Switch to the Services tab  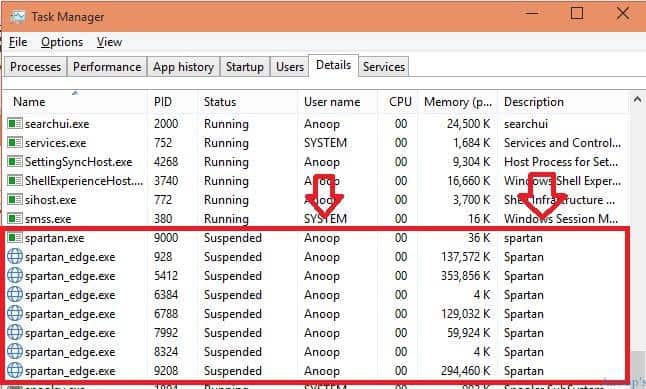pyautogui.click(x=384, y=67)
